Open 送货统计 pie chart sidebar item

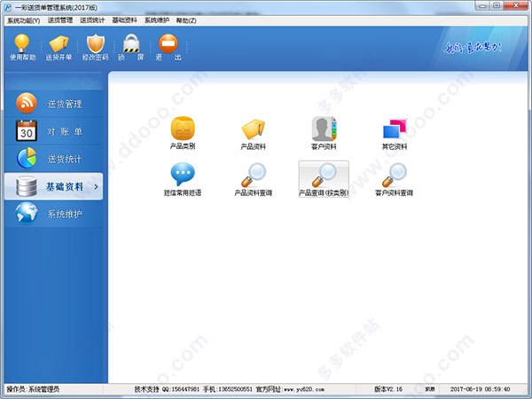(53, 159)
